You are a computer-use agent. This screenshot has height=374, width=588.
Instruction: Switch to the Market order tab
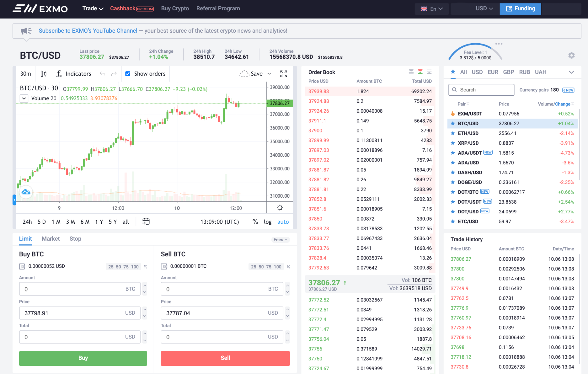click(51, 239)
